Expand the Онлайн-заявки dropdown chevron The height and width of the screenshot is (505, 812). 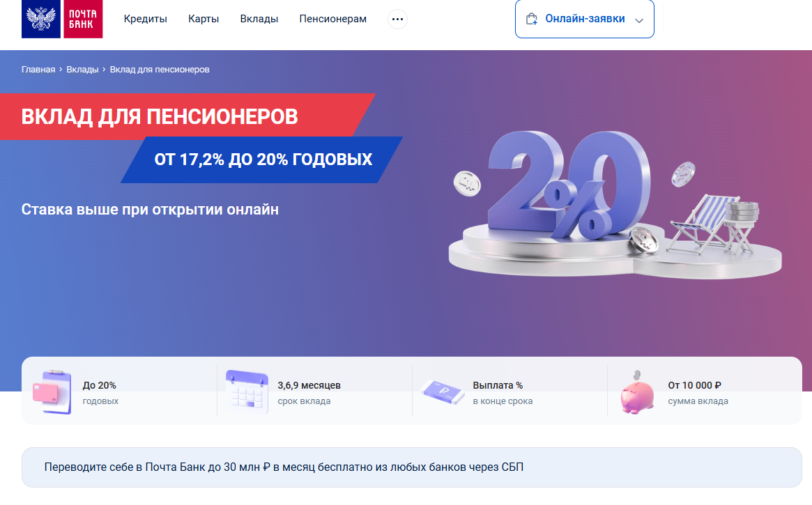[639, 21]
